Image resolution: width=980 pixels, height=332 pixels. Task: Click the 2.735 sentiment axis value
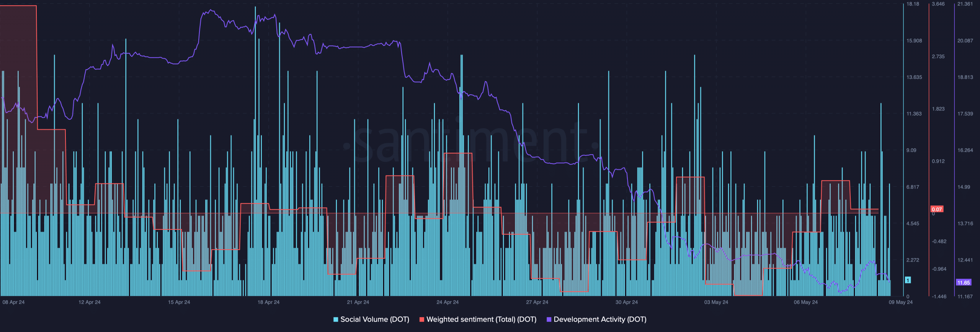938,56
